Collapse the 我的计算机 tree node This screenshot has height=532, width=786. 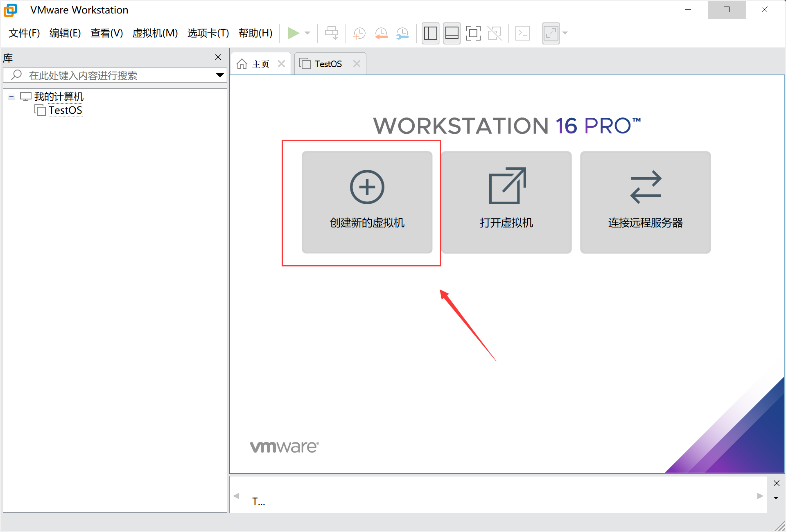coord(11,97)
